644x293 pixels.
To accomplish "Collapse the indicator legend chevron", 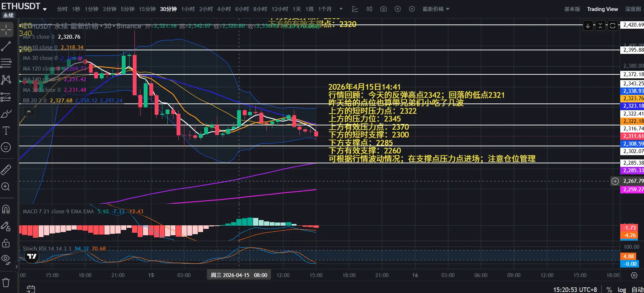I will coord(29,111).
